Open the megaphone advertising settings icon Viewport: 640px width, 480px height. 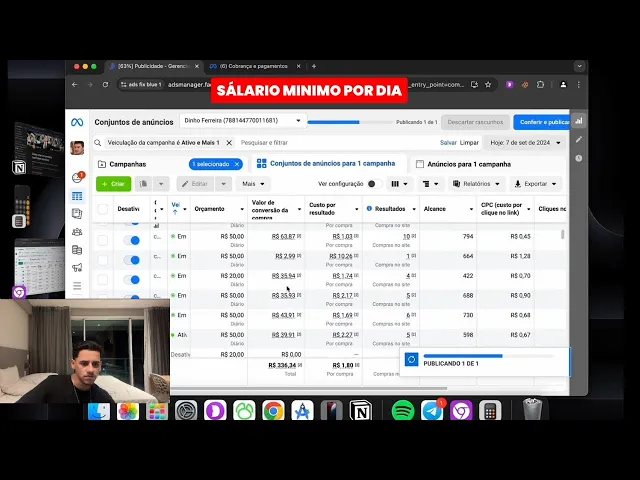pyautogui.click(x=77, y=268)
